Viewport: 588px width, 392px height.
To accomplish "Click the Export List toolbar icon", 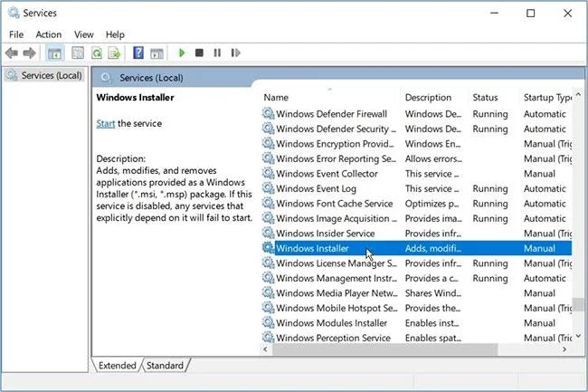I will click(x=114, y=53).
